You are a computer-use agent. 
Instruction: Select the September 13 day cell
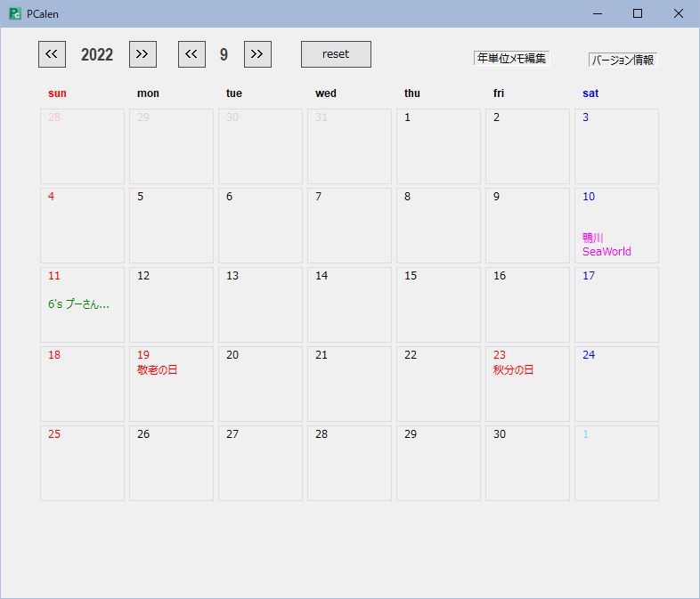tap(260, 304)
